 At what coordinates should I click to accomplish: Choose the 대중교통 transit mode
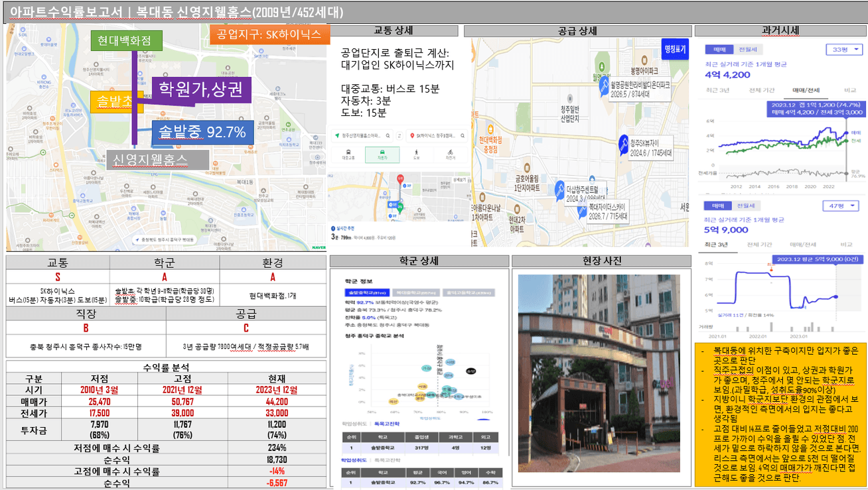coord(348,154)
